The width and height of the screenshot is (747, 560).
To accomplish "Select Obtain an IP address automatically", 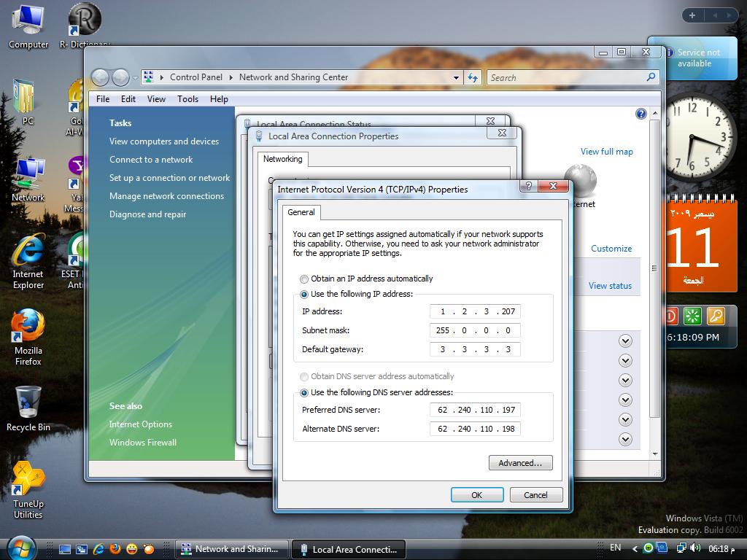I will (304, 279).
